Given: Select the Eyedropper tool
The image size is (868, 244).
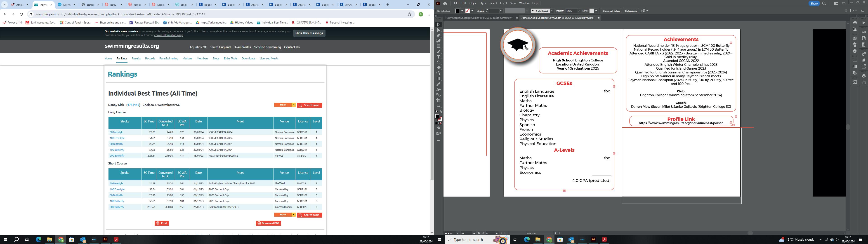Looking at the screenshot, I should click(x=438, y=84).
